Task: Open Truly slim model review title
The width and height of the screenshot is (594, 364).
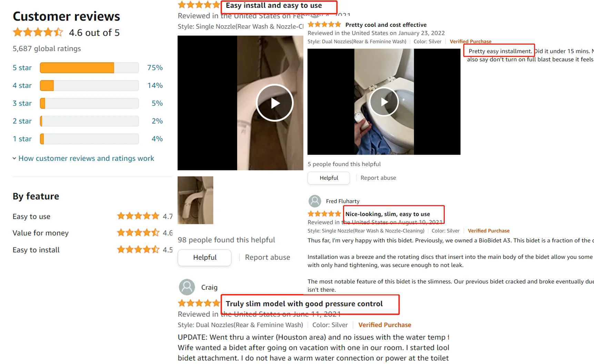Action: click(x=304, y=304)
